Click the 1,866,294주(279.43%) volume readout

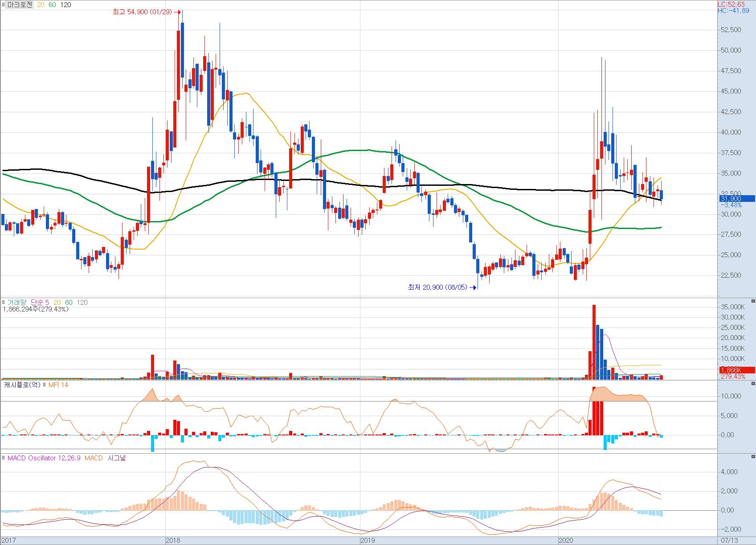click(x=36, y=309)
